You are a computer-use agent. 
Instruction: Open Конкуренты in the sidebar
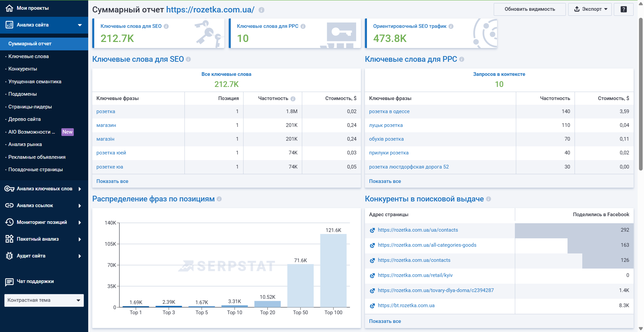[23, 69]
